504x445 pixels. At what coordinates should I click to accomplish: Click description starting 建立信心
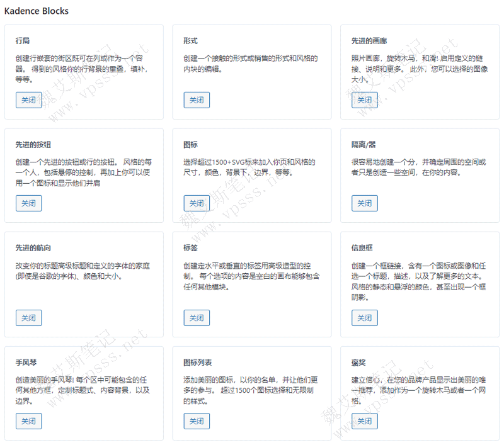(x=418, y=390)
